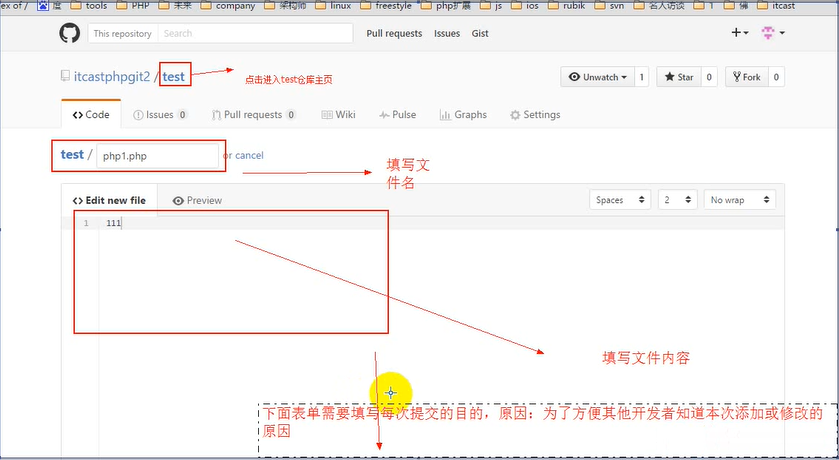This screenshot has width=839, height=460.
Task: Open Issues in top navigation
Action: click(447, 33)
